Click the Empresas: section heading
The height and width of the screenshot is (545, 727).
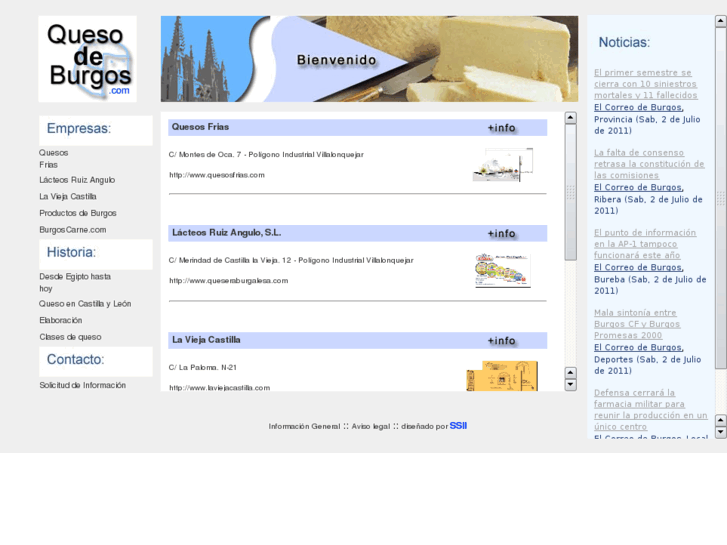(79, 128)
